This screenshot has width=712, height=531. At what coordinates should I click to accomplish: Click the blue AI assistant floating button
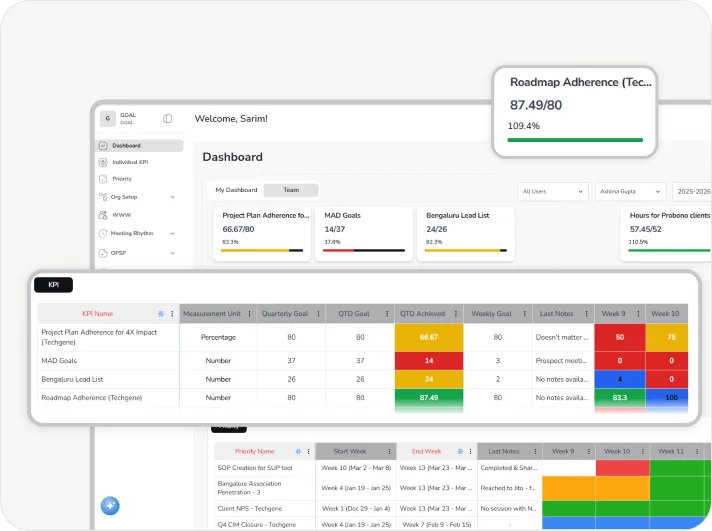click(x=110, y=506)
